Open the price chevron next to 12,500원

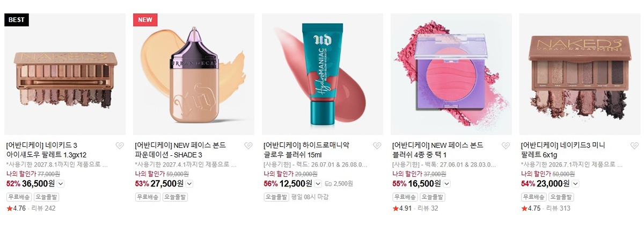(x=318, y=184)
